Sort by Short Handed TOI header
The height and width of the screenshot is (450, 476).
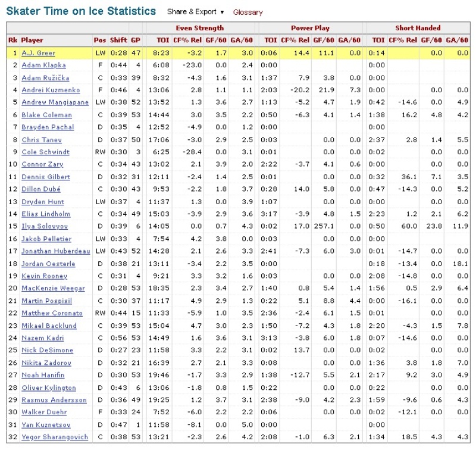378,40
